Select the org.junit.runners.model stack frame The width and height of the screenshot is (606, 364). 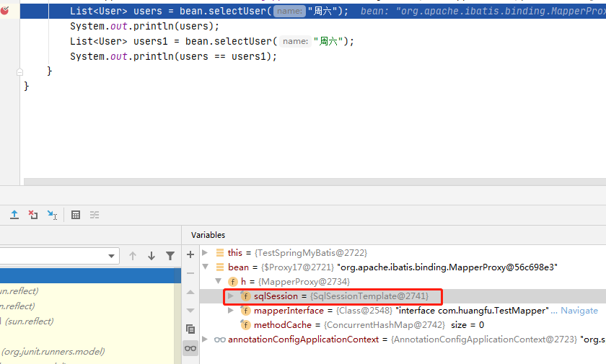87,351
